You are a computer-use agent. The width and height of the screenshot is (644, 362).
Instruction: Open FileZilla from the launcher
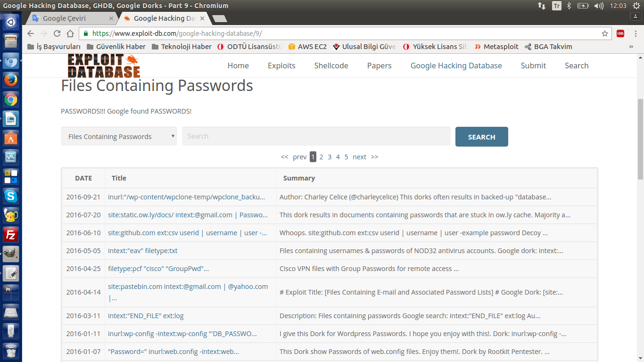tap(11, 234)
